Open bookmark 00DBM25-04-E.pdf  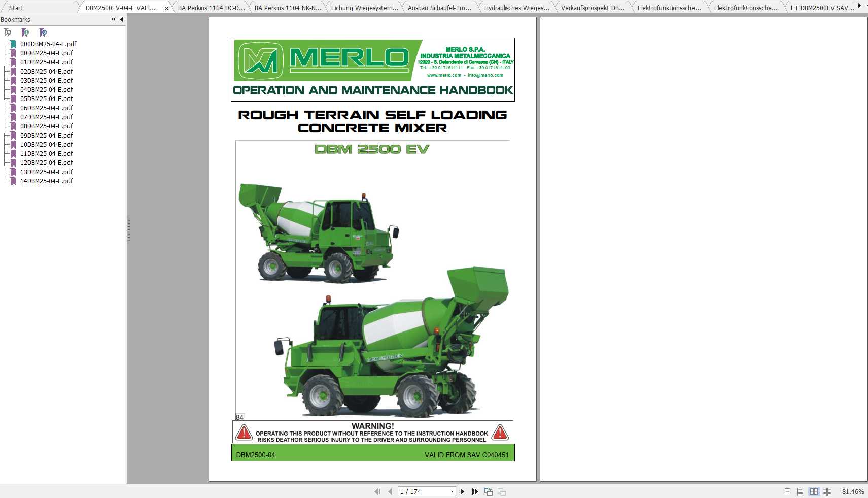click(47, 53)
